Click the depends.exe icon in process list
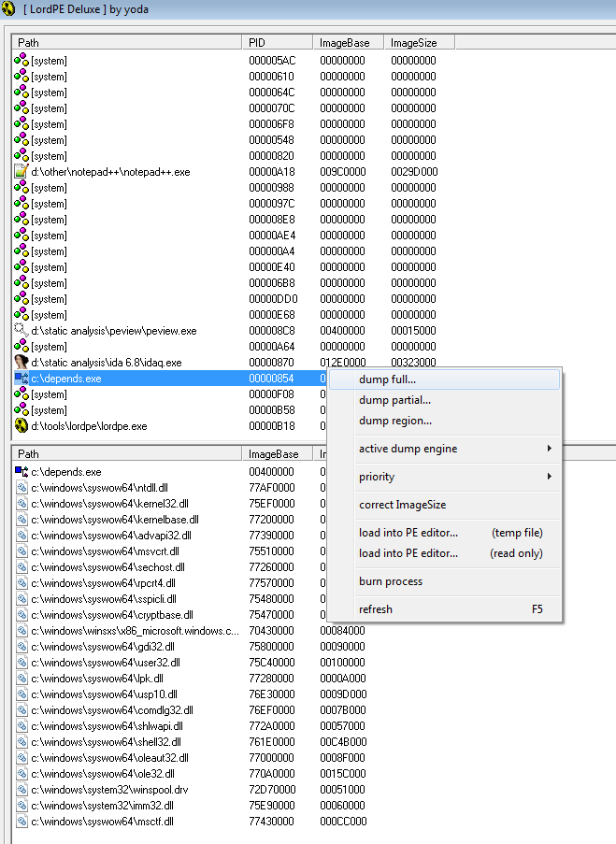This screenshot has width=616, height=844. pos(21,379)
